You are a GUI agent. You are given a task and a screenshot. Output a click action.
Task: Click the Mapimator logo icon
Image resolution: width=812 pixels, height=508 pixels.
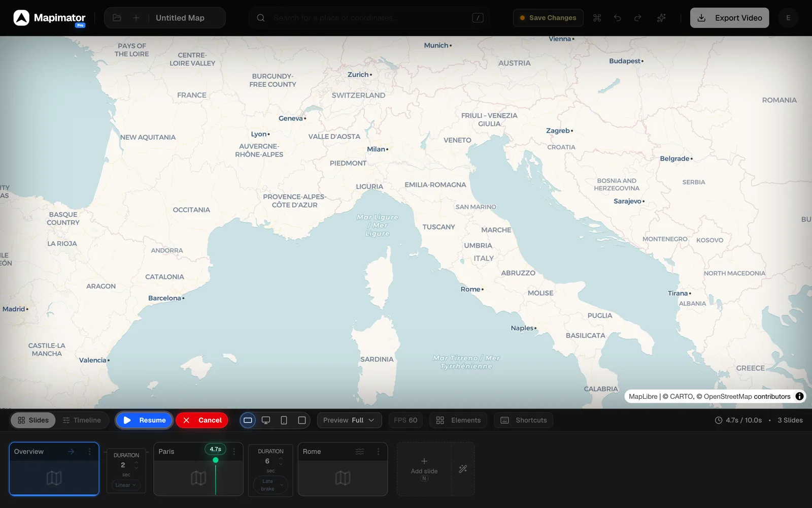(21, 18)
